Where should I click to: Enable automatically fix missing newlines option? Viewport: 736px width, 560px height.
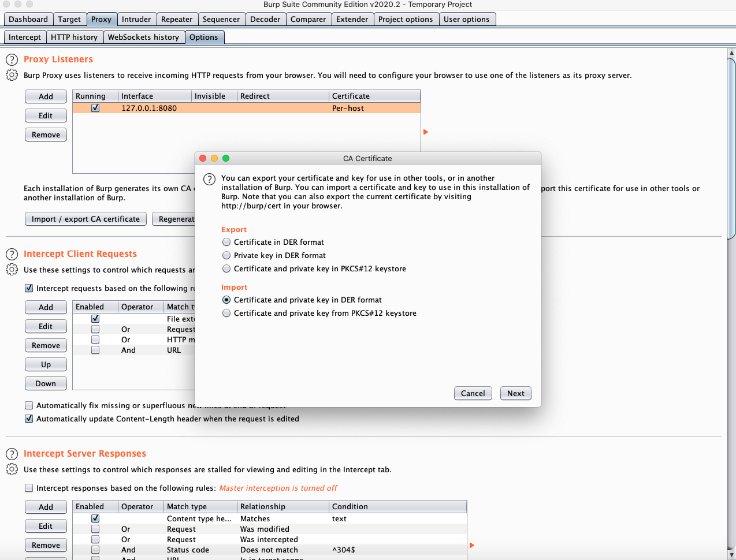click(29, 405)
